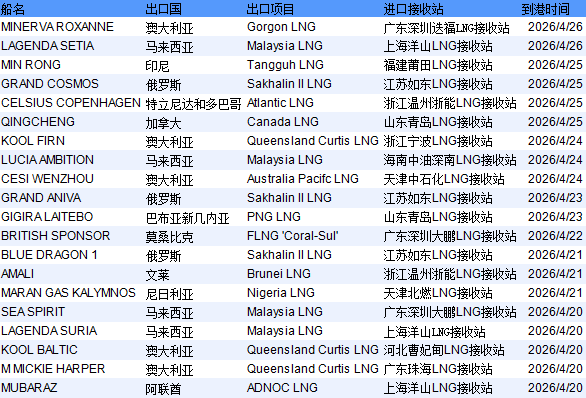Select ship name CELSIUS COPENHAGEN
Image resolution: width=586 pixels, height=398 pixels.
coord(71,103)
